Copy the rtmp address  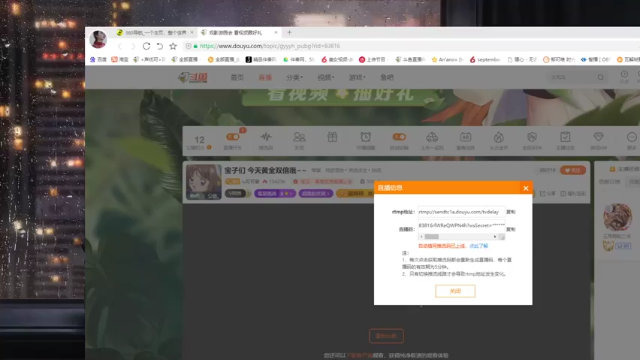click(511, 212)
